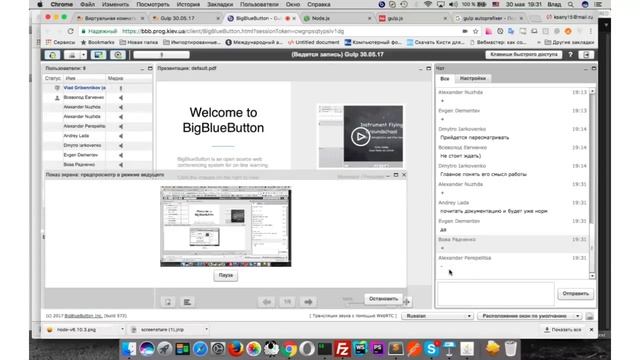The height and width of the screenshot is (360, 640).
Task: Click the Медиа column header
Action: pos(116,78)
